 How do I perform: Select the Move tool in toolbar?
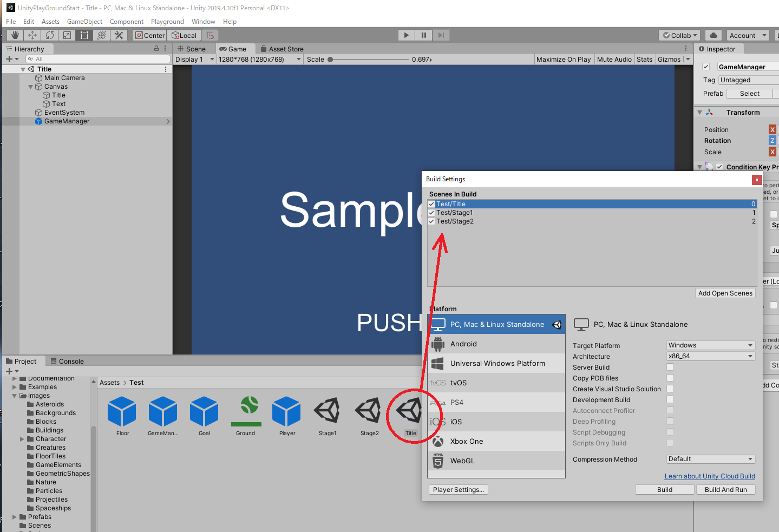(32, 35)
